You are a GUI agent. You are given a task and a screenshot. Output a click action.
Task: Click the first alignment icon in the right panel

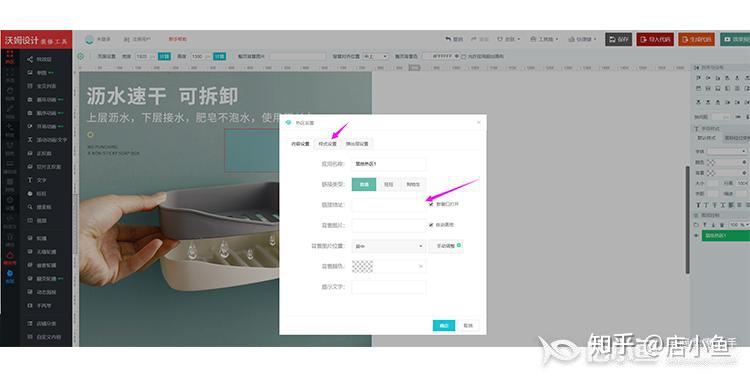coord(698,78)
